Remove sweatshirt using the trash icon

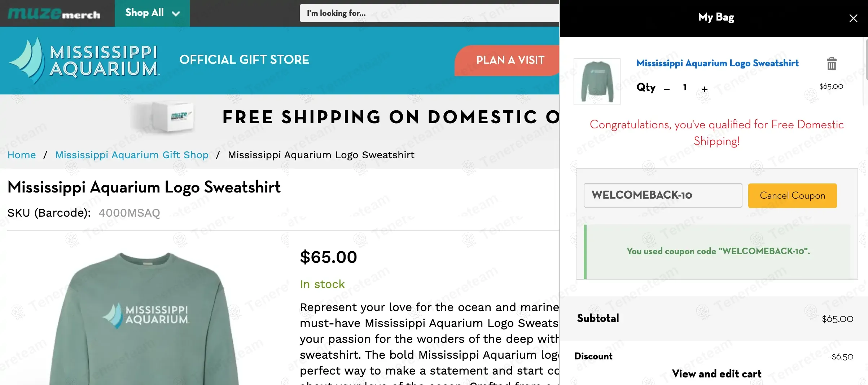832,64
